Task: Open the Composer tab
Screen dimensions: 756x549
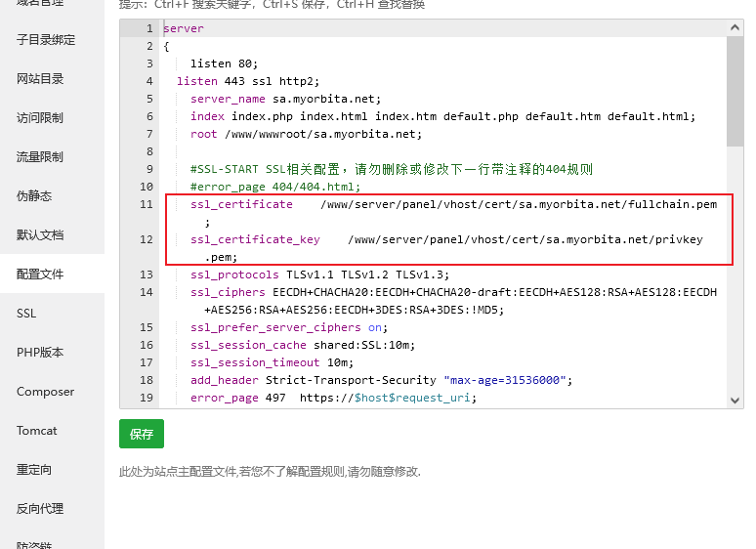Action: pyautogui.click(x=45, y=392)
